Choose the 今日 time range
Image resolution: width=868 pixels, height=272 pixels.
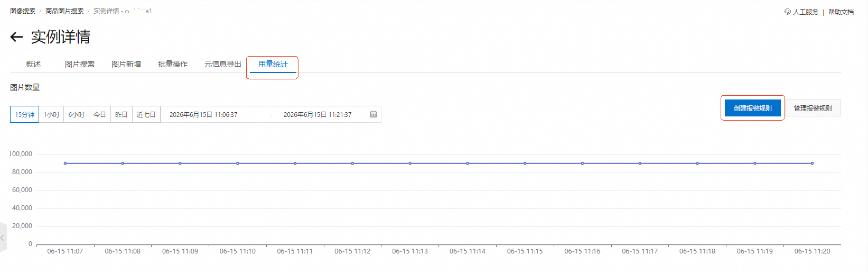(x=100, y=114)
